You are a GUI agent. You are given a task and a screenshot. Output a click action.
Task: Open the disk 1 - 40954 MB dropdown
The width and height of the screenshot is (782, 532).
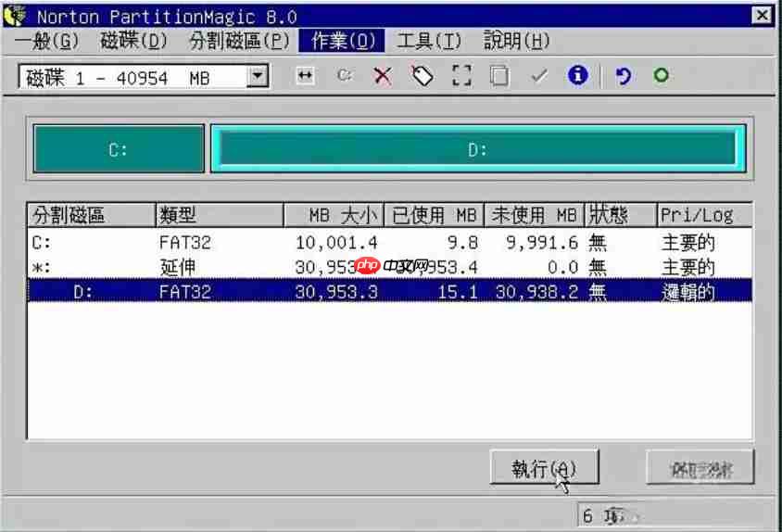tap(258, 76)
